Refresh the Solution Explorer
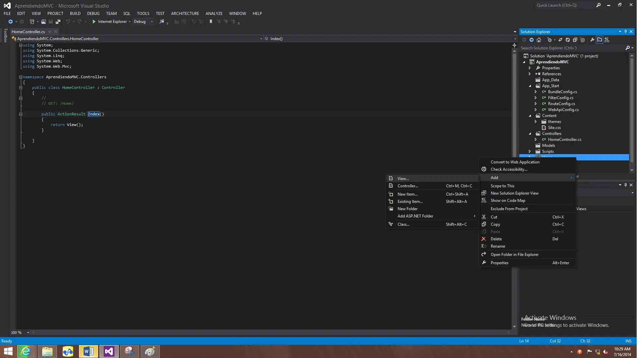This screenshot has width=644, height=358. [568, 40]
